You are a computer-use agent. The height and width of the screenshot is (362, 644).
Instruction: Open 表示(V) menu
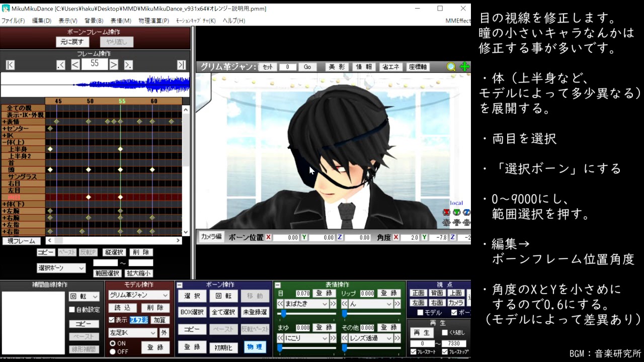click(x=68, y=21)
